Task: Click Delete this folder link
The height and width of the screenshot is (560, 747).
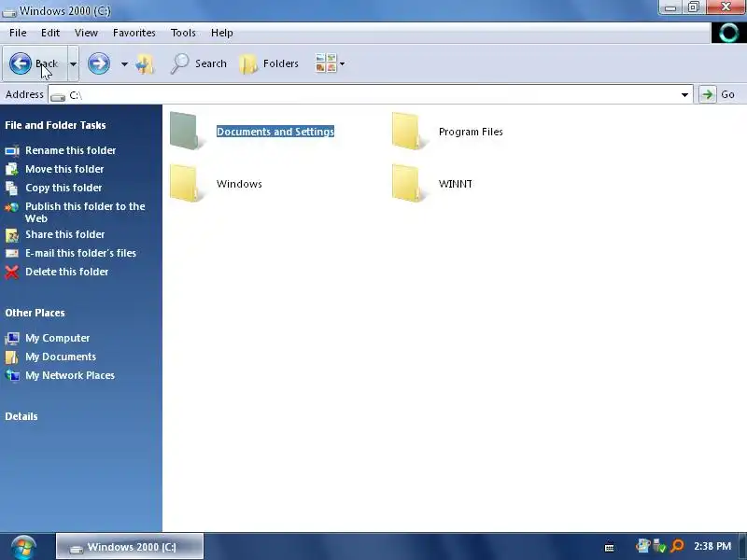Action: point(66,272)
